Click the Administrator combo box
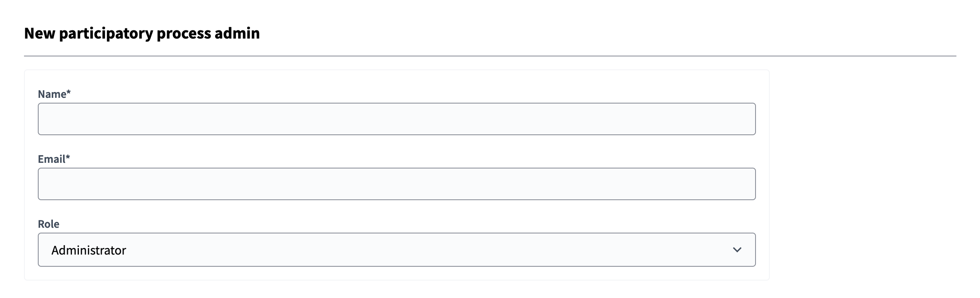 pyautogui.click(x=396, y=250)
